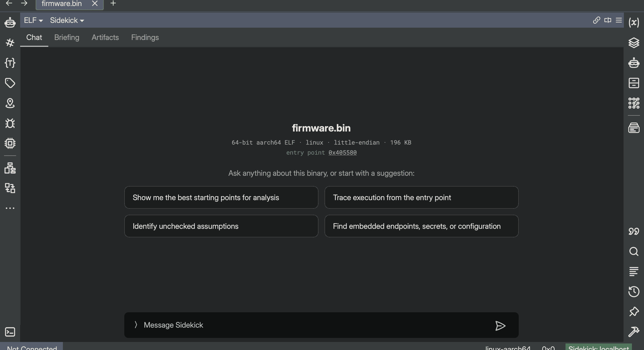Click the 'Sidekick: localhost' status indicator
The image size is (644, 350).
[598, 347]
